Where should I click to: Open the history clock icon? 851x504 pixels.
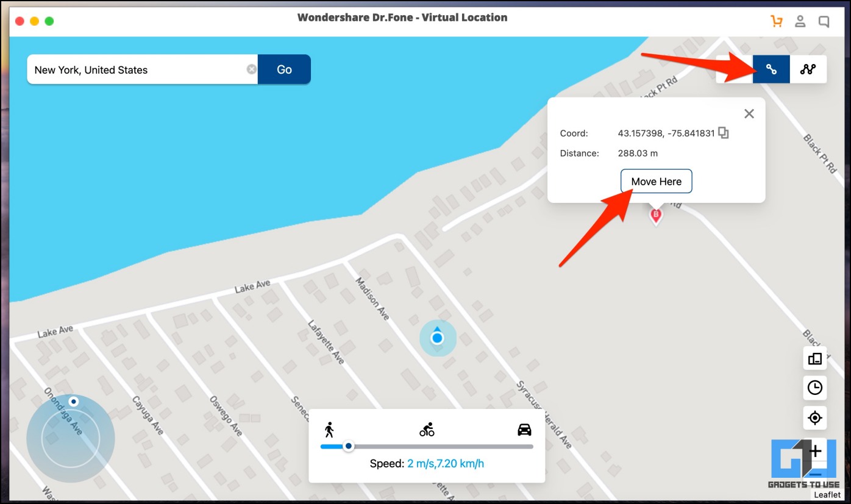pos(815,387)
